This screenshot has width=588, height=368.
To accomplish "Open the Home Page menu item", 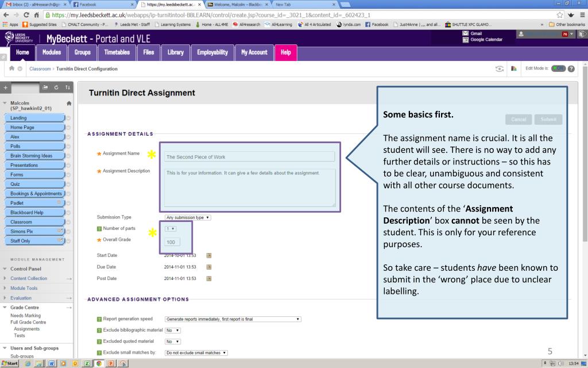I will tap(34, 127).
